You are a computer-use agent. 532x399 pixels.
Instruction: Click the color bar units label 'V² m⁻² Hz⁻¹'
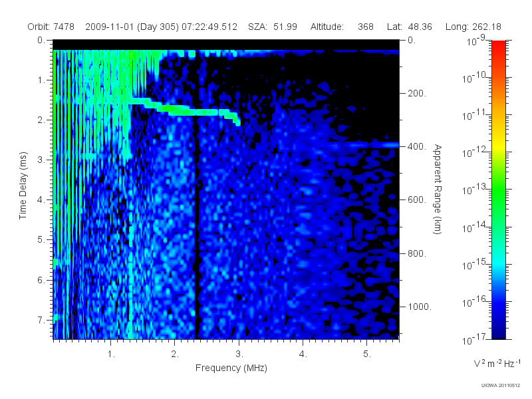click(x=497, y=363)
